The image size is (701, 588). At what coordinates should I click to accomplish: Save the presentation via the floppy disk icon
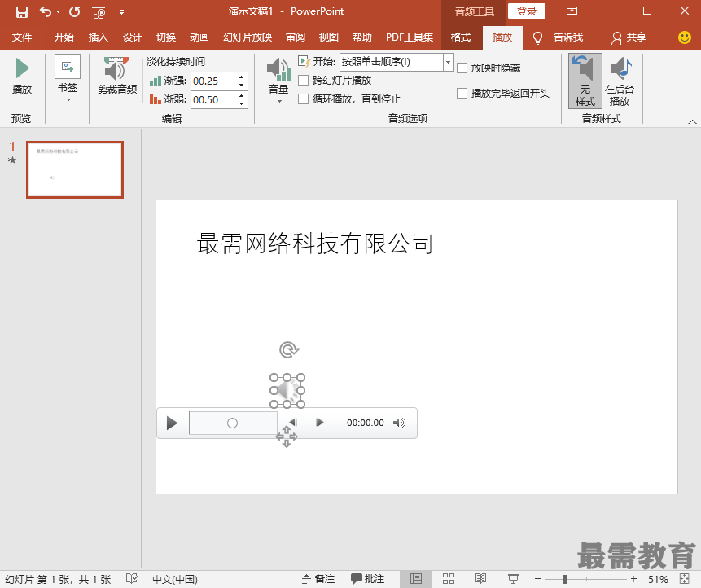coord(21,11)
